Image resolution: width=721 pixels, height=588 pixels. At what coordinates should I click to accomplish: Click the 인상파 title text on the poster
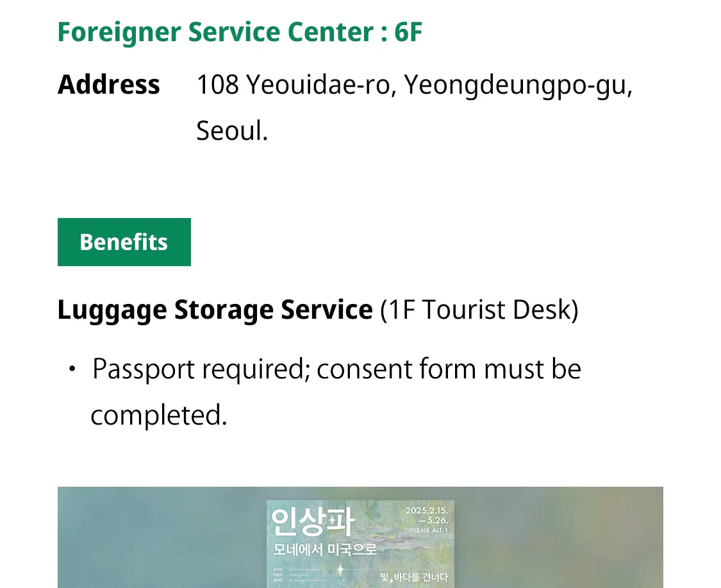312,522
